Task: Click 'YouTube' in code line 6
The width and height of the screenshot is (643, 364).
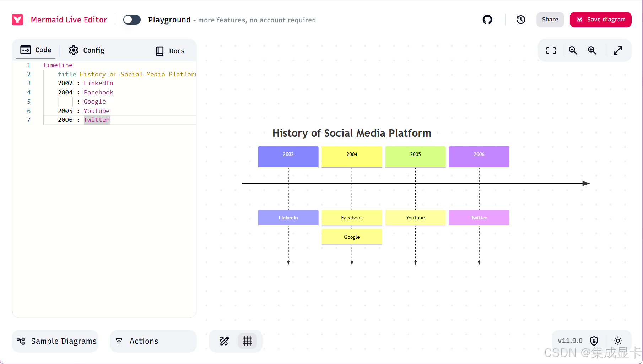Action: coord(96,111)
